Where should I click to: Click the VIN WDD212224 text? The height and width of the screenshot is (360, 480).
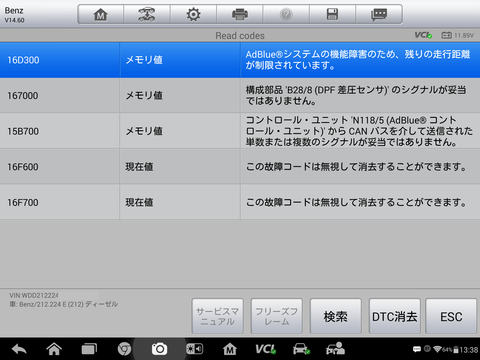coord(34,295)
